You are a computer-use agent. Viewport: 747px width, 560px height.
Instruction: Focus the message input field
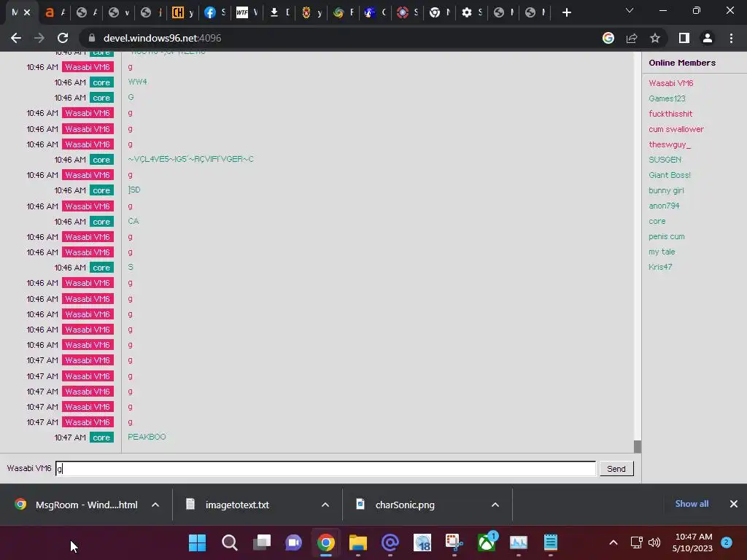point(325,469)
